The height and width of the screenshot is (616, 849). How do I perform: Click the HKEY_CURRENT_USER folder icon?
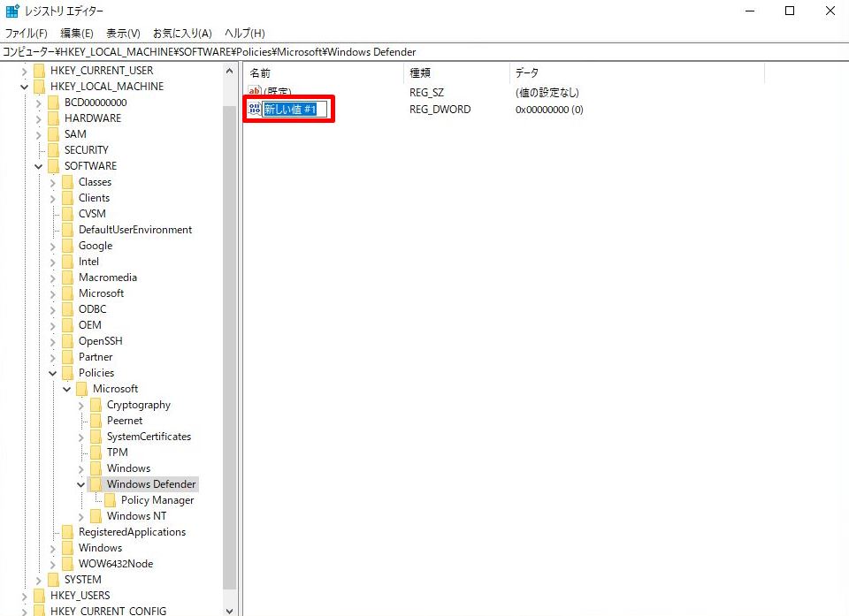click(40, 71)
